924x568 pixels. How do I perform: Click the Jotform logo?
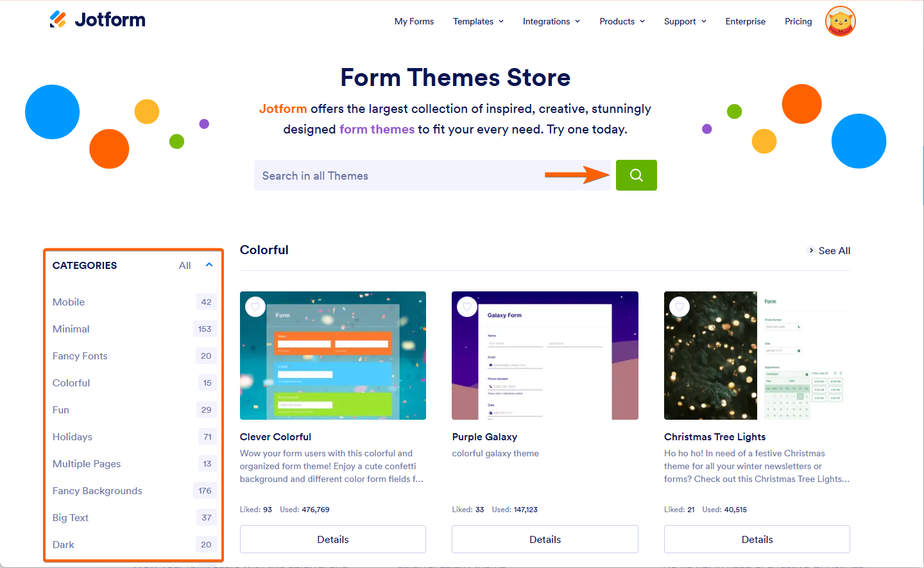(x=98, y=20)
